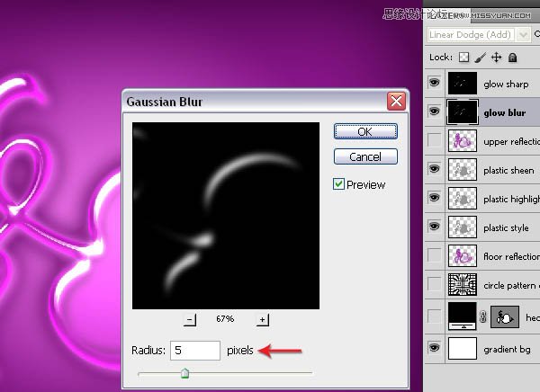The width and height of the screenshot is (540, 392).
Task: Click the lock position move icon
Action: (x=496, y=58)
